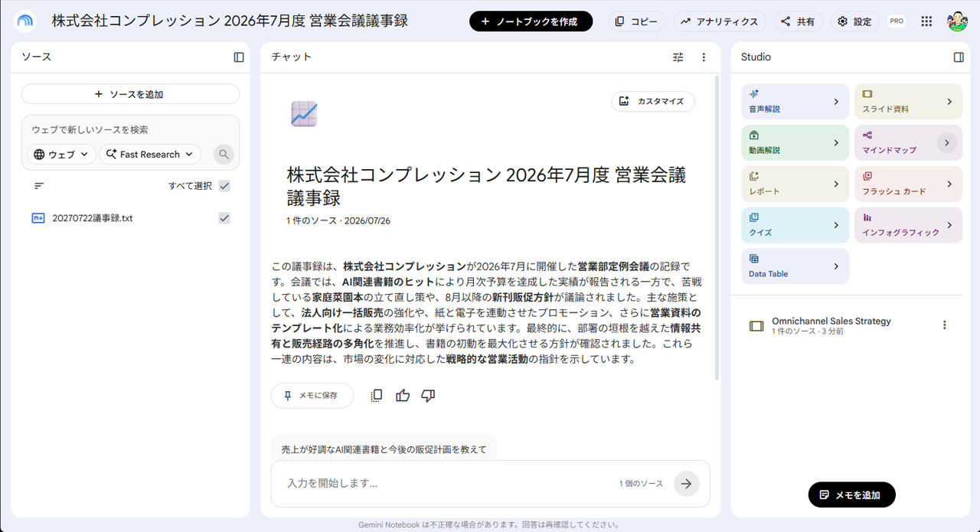This screenshot has width=980, height=532.
Task: Click the notebook chart emoji icon
Action: click(304, 114)
